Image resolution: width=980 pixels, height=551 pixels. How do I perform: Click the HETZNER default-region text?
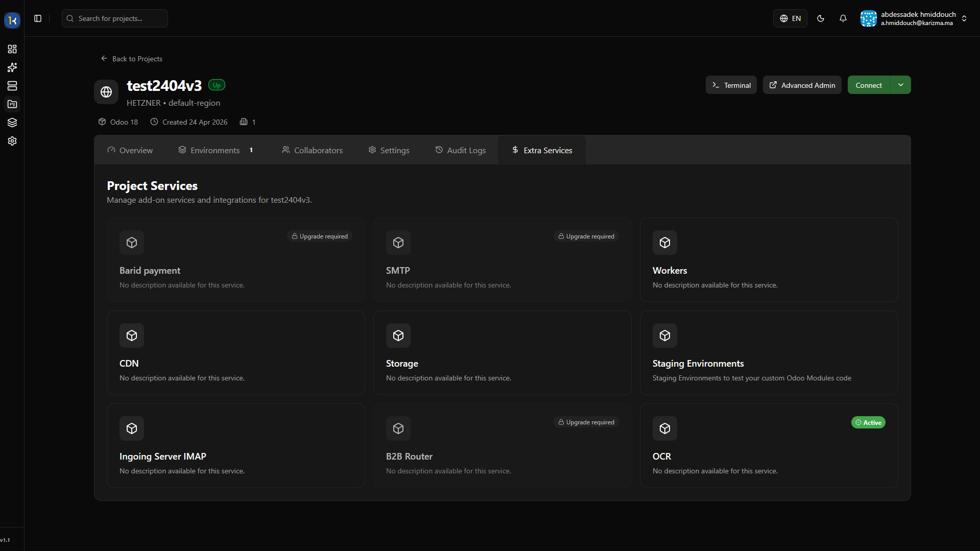point(174,103)
